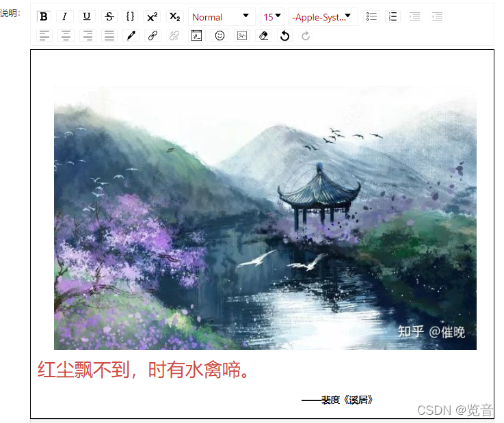Click the red text 红尘飘不到，时有水禽啼。
Viewport: 504px width, 423px height.
tap(144, 370)
